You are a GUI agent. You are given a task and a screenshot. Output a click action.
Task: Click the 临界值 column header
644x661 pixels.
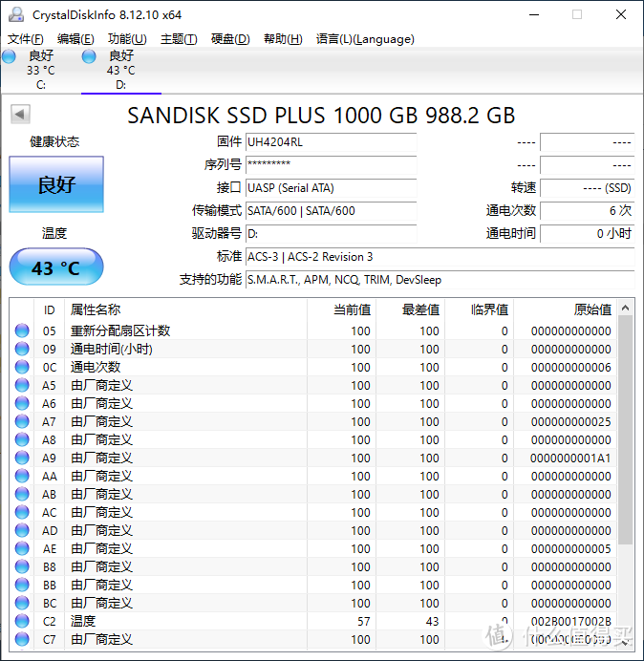point(479,309)
